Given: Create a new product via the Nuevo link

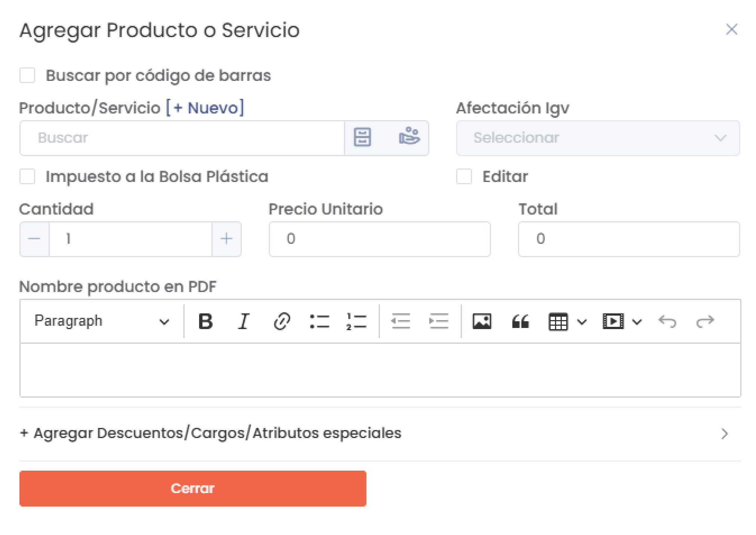Looking at the screenshot, I should coord(205,107).
